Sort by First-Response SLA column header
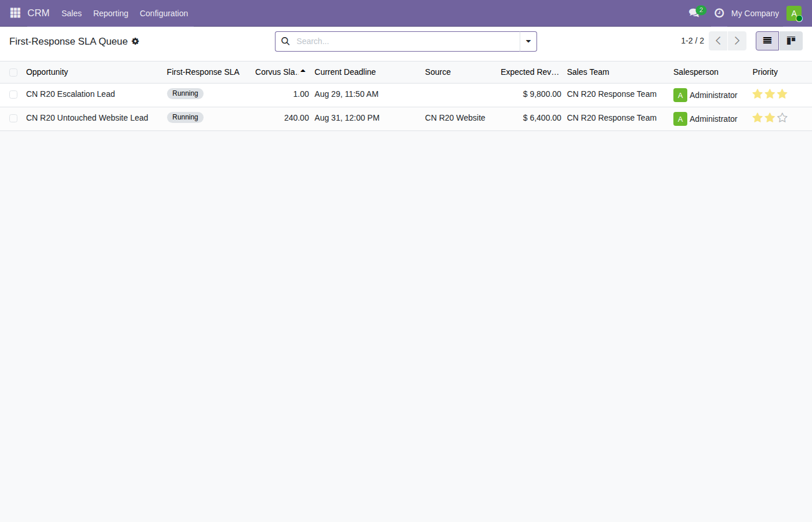The height and width of the screenshot is (522, 812). coord(203,72)
